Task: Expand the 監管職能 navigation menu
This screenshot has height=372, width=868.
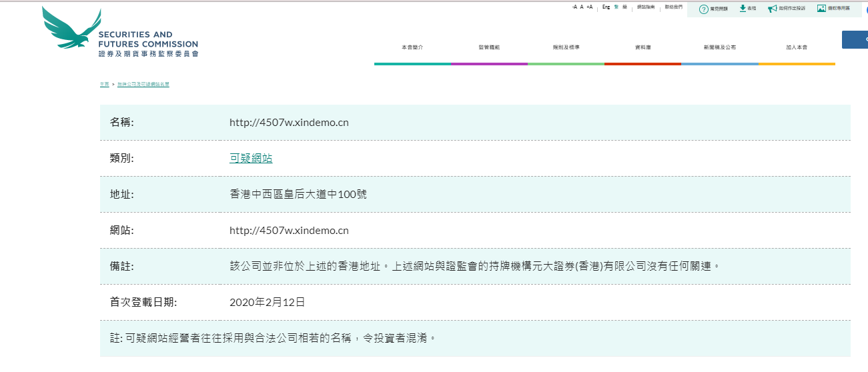Action: click(x=489, y=48)
